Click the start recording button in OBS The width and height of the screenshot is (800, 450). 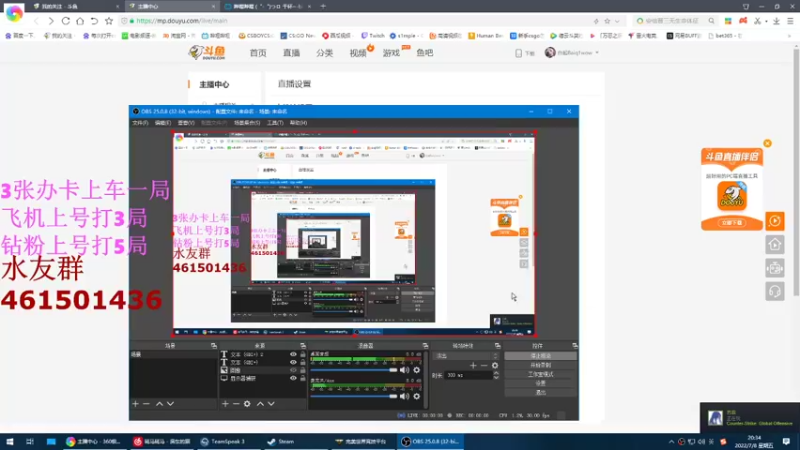pos(540,365)
